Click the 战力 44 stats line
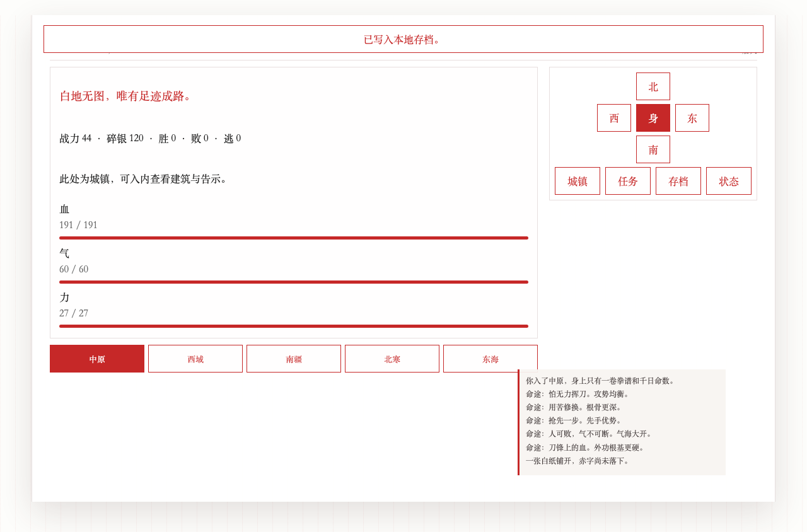The width and height of the screenshot is (807, 532). [150, 138]
